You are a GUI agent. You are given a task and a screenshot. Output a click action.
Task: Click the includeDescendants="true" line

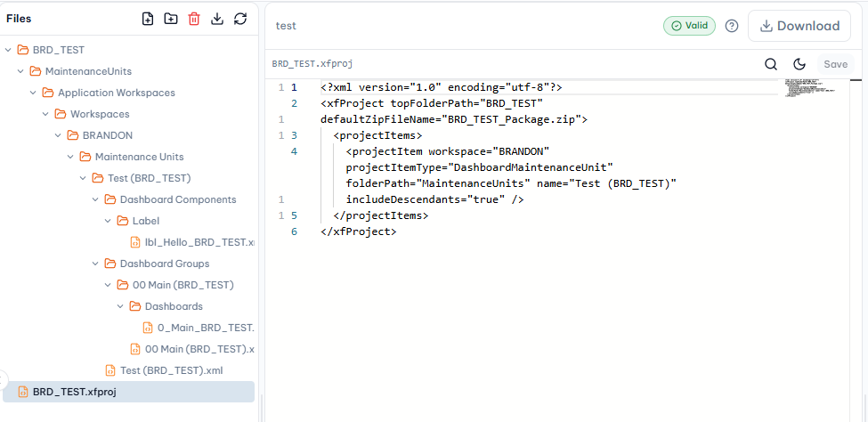point(434,199)
